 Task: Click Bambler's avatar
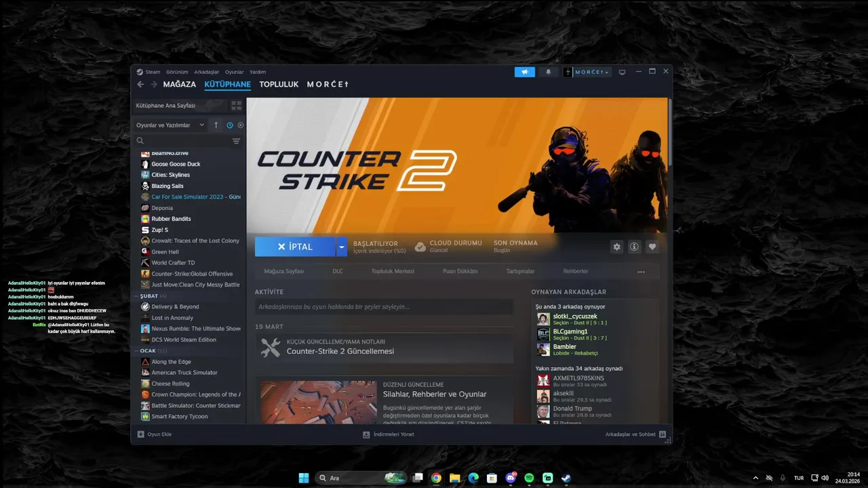[543, 350]
